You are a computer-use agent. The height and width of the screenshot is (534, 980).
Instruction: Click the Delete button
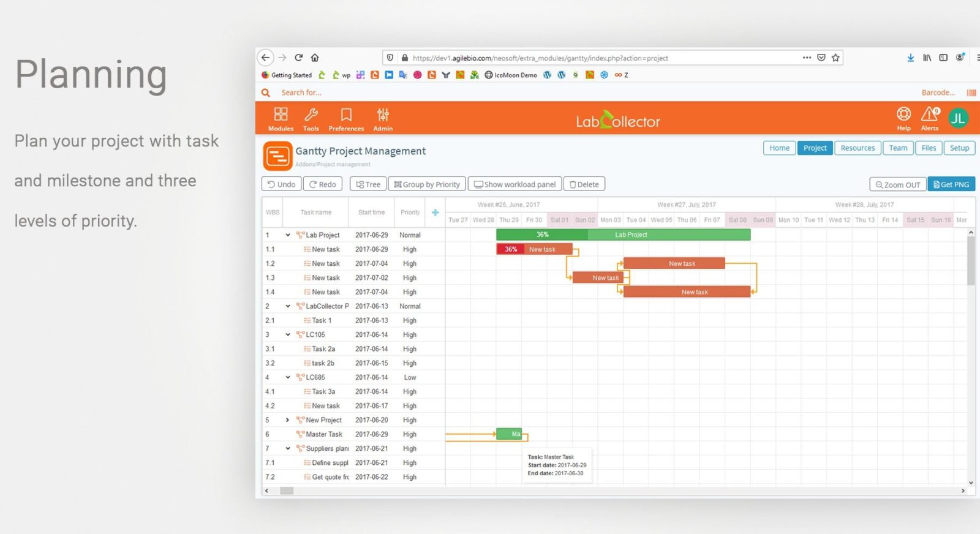tap(584, 184)
